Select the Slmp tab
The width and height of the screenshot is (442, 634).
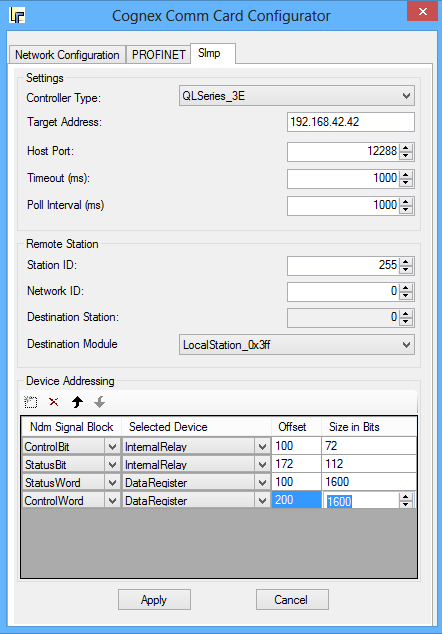[212, 53]
